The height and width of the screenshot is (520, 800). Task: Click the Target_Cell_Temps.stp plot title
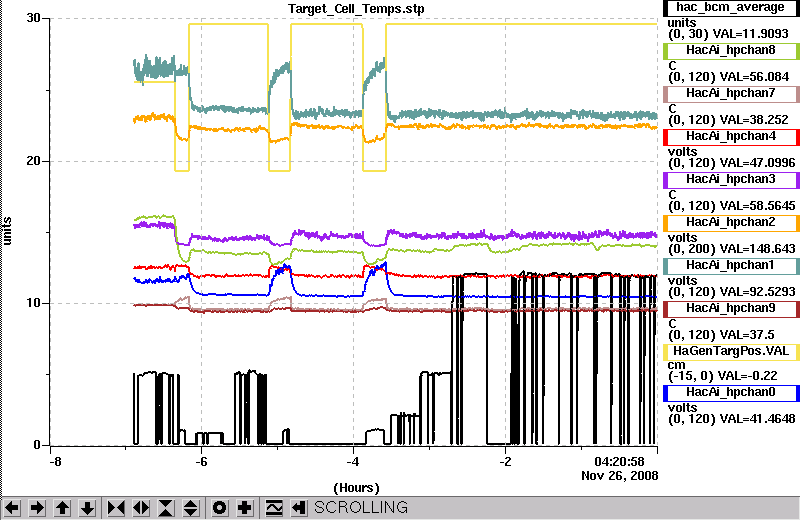(x=356, y=9)
